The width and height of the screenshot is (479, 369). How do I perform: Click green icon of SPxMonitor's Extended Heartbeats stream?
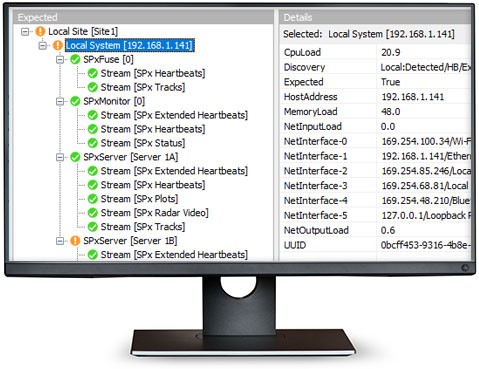click(x=93, y=115)
